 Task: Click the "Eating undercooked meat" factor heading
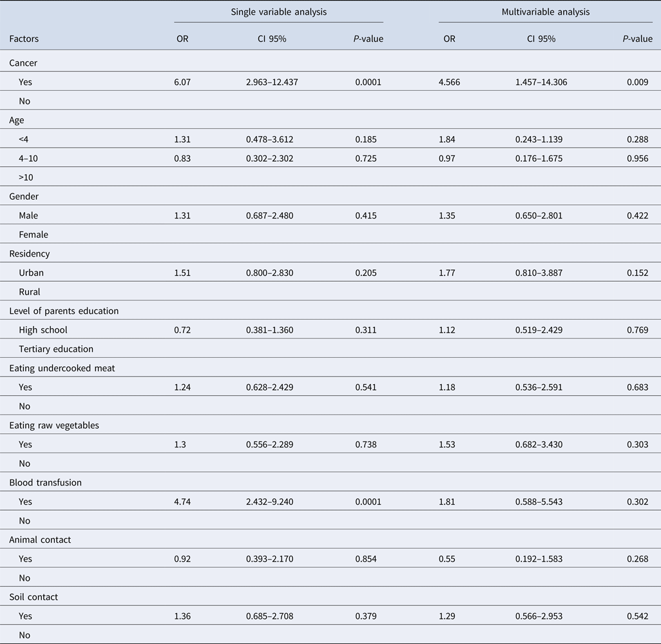pyautogui.click(x=62, y=368)
